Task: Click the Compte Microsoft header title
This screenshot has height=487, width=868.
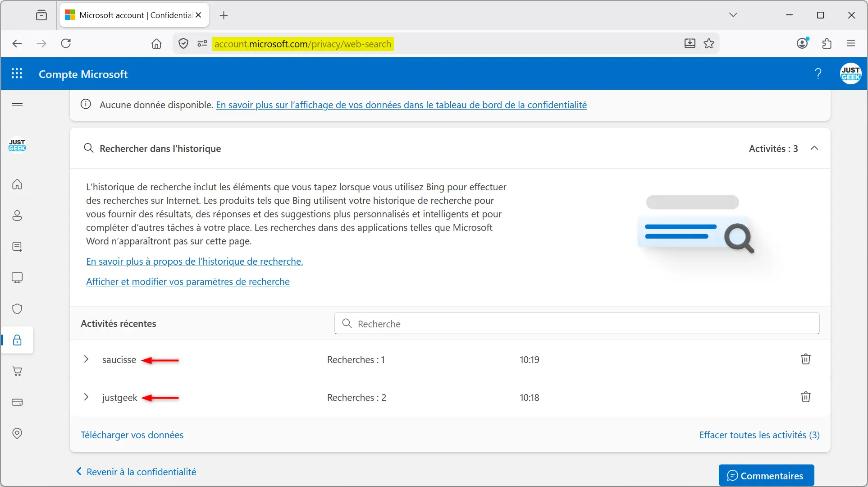Action: 83,74
